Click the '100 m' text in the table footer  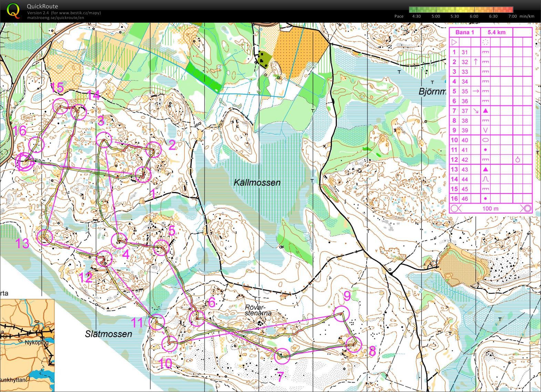click(490, 209)
